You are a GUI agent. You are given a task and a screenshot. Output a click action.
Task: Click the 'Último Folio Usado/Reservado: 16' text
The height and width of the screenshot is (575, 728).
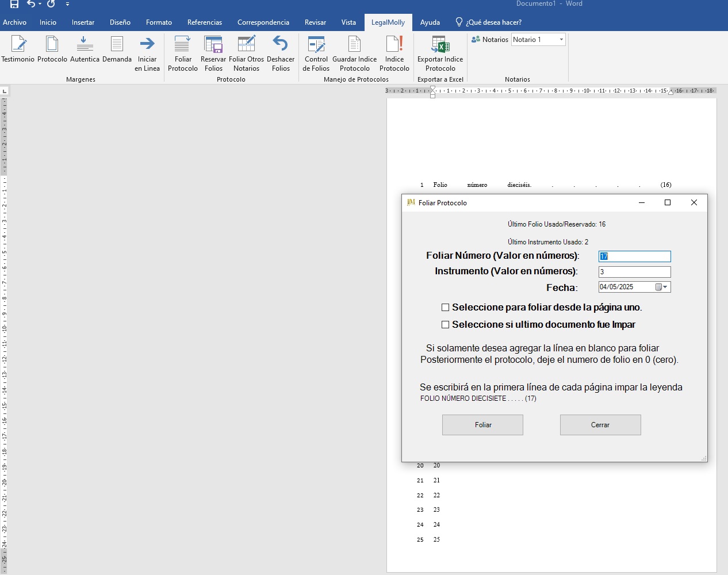[556, 224]
